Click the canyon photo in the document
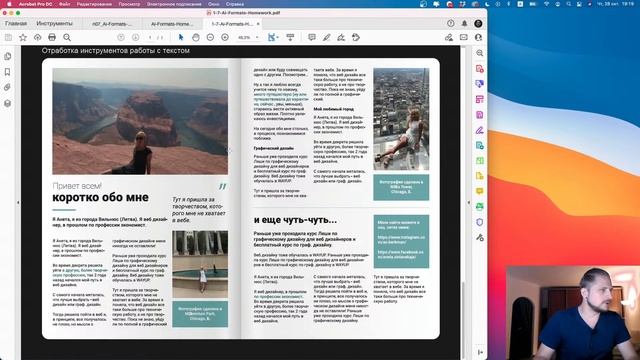The image size is (640, 360). click(140, 121)
